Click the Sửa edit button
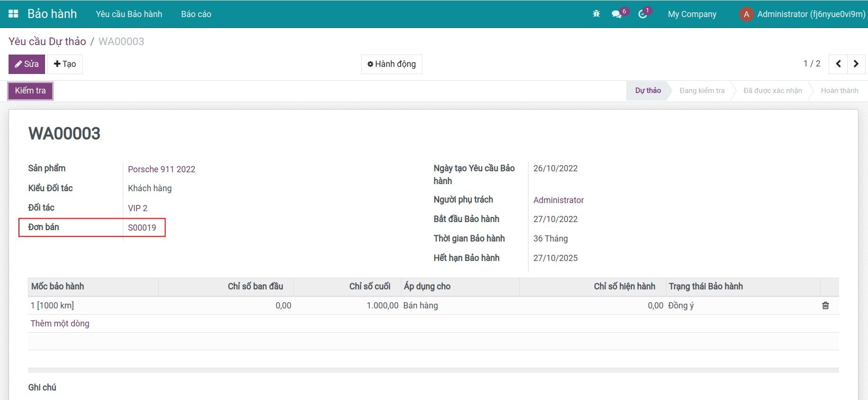 point(27,64)
